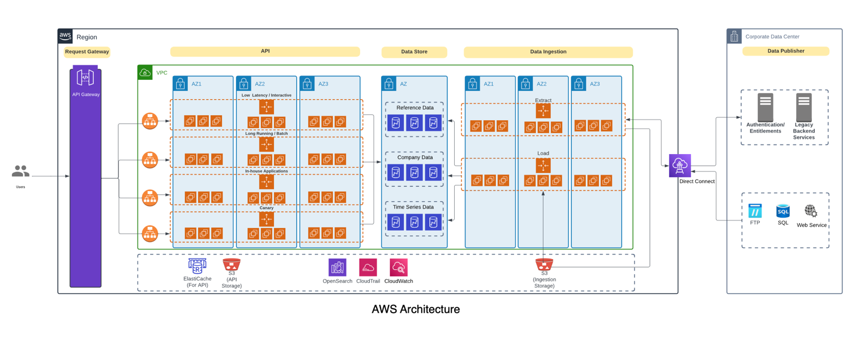This screenshot has width=868, height=340.
Task: Click the Data Ingestion AZ3 lock icon
Action: pos(579,84)
